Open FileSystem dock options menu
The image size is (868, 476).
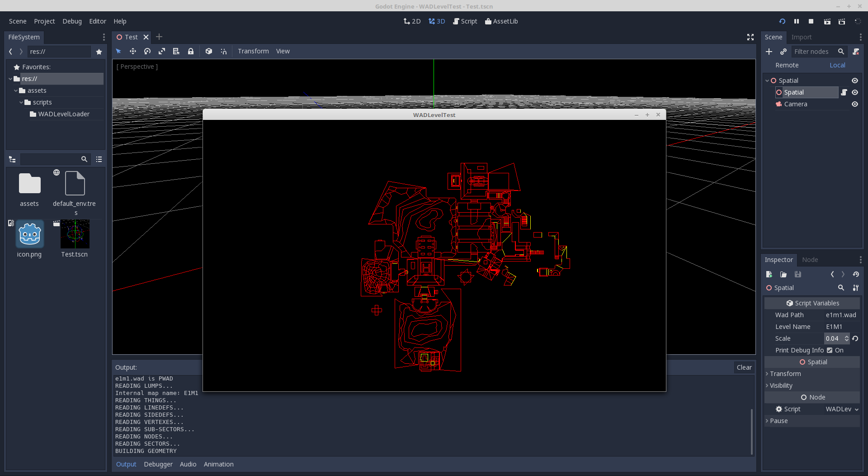pyautogui.click(x=104, y=37)
